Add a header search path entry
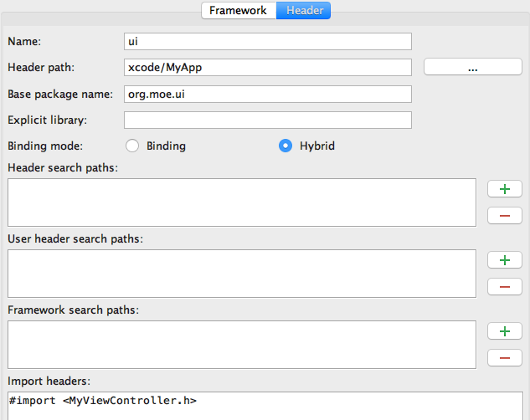The height and width of the screenshot is (420, 530). point(505,189)
